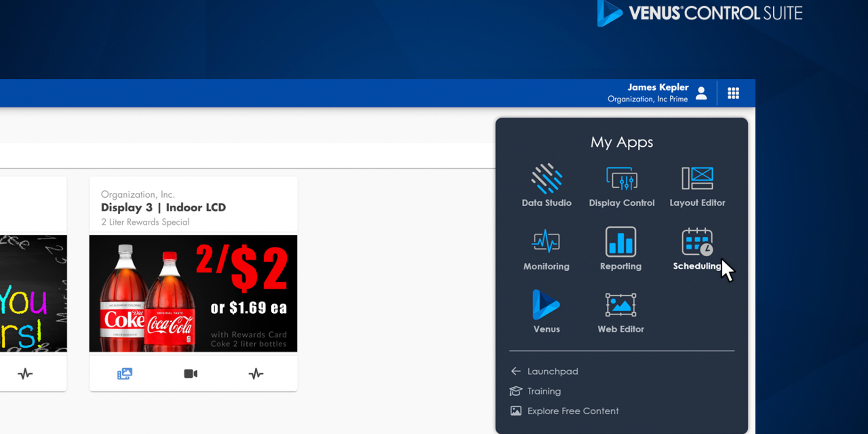View Display 3 camera feed
The height and width of the screenshot is (434, 868).
191,374
